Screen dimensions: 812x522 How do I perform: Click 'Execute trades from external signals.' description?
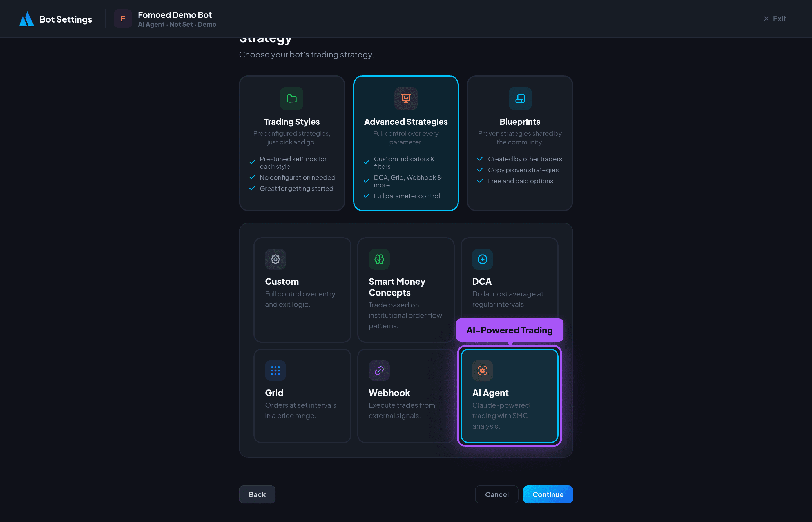coord(402,410)
